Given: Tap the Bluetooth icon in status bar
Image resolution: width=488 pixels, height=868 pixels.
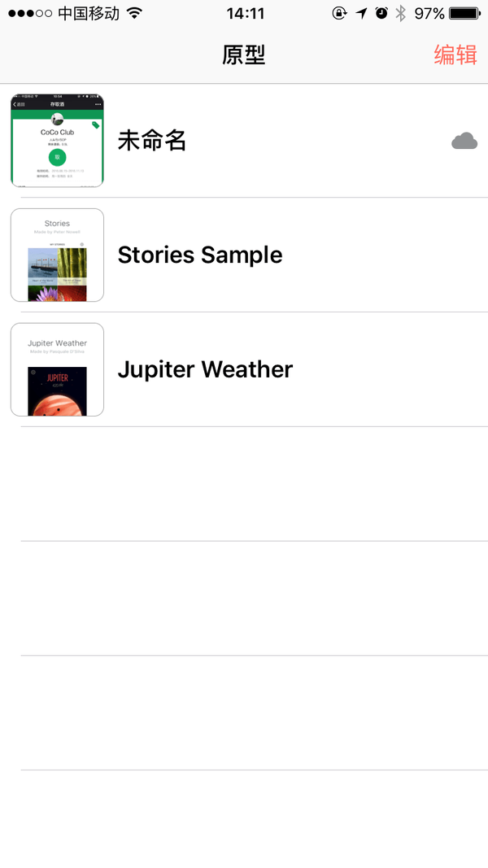Looking at the screenshot, I should click(x=401, y=13).
